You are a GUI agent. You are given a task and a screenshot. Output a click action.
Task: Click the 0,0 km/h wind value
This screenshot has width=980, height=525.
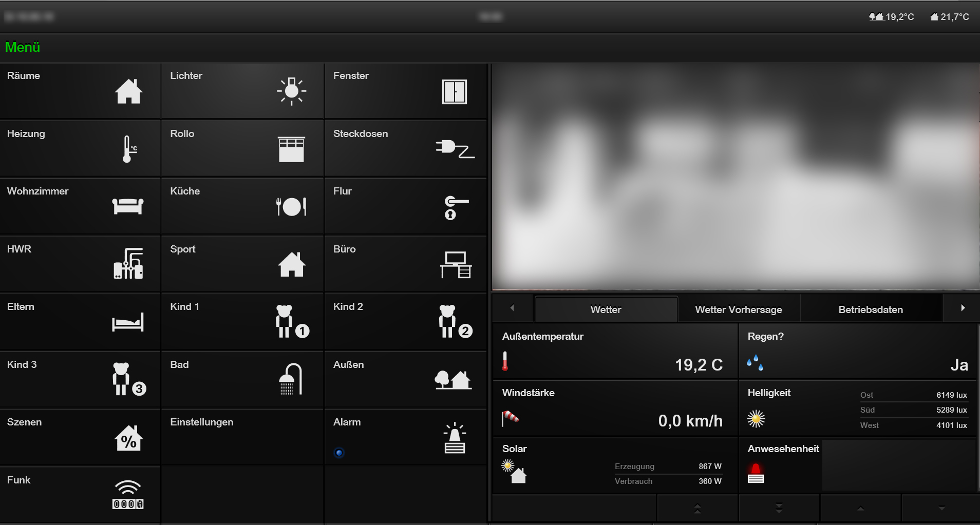click(690, 421)
